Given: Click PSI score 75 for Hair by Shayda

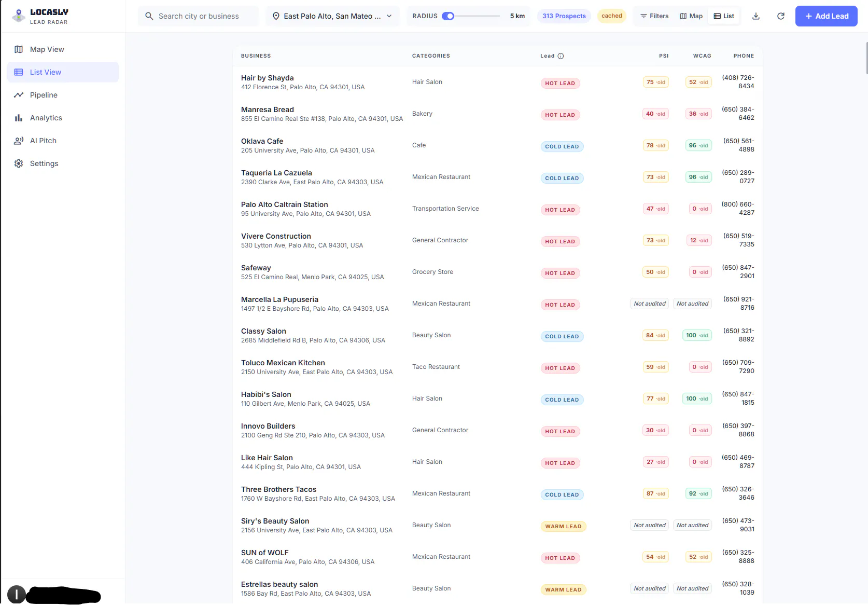Looking at the screenshot, I should [x=656, y=82].
